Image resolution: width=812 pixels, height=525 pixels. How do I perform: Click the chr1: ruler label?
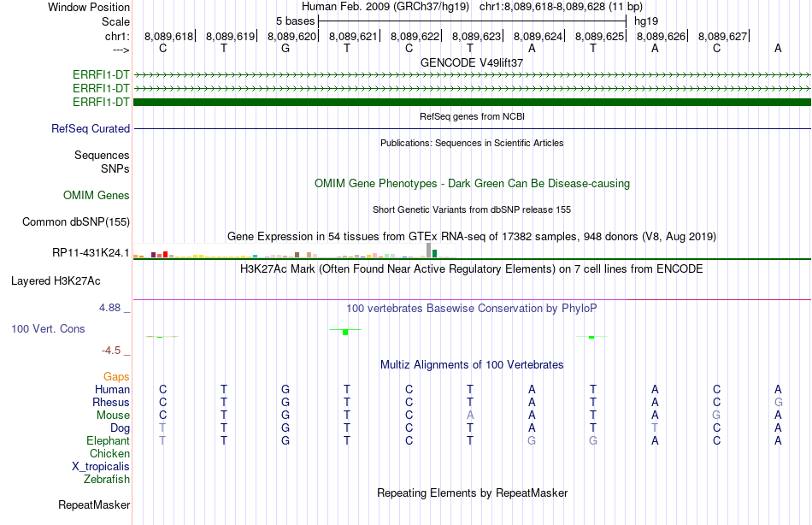pos(117,36)
